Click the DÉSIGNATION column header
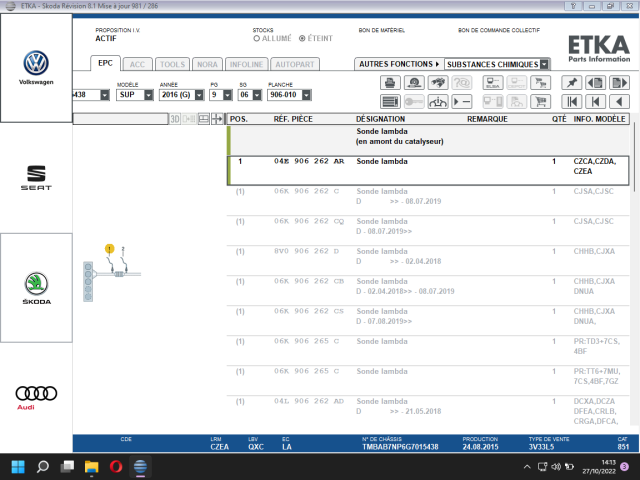 [x=380, y=119]
